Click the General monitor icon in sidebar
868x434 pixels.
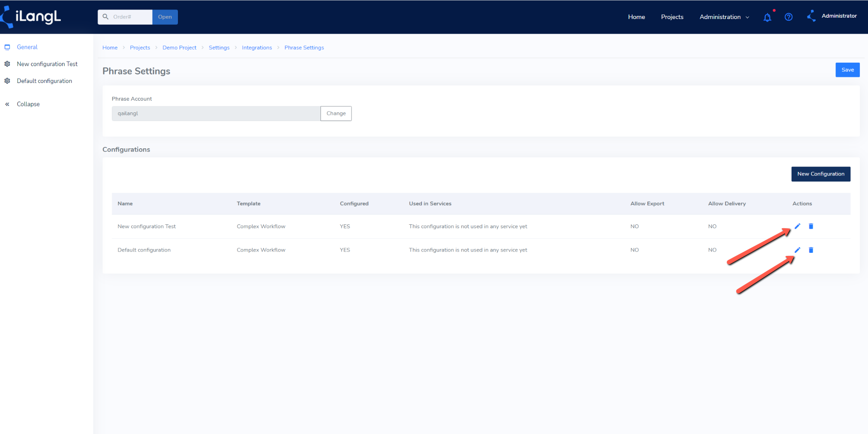(x=7, y=47)
